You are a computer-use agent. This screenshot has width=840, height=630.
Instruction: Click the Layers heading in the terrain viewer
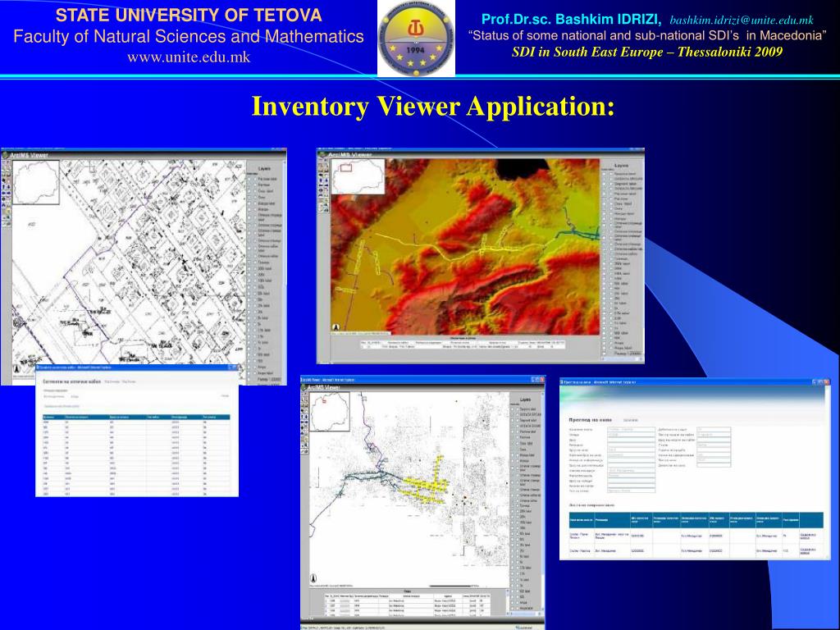pyautogui.click(x=621, y=166)
